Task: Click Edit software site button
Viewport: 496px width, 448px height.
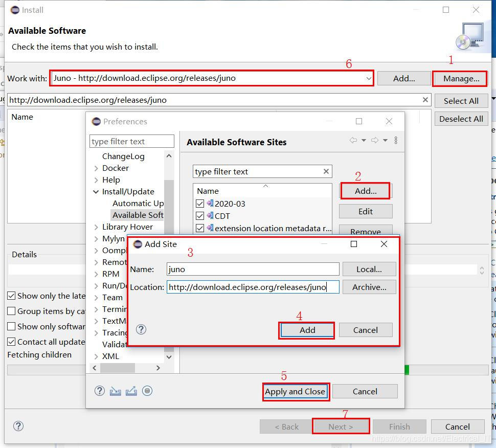Action: pos(366,211)
